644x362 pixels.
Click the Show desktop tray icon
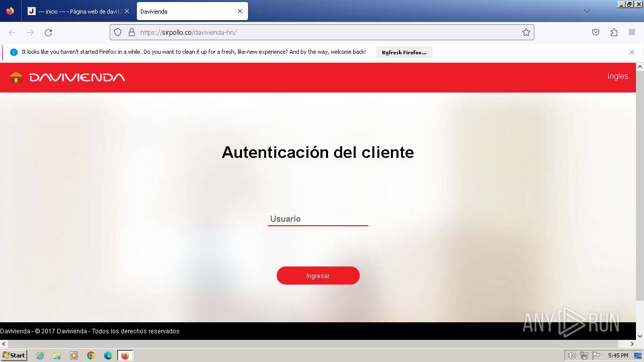point(638,355)
